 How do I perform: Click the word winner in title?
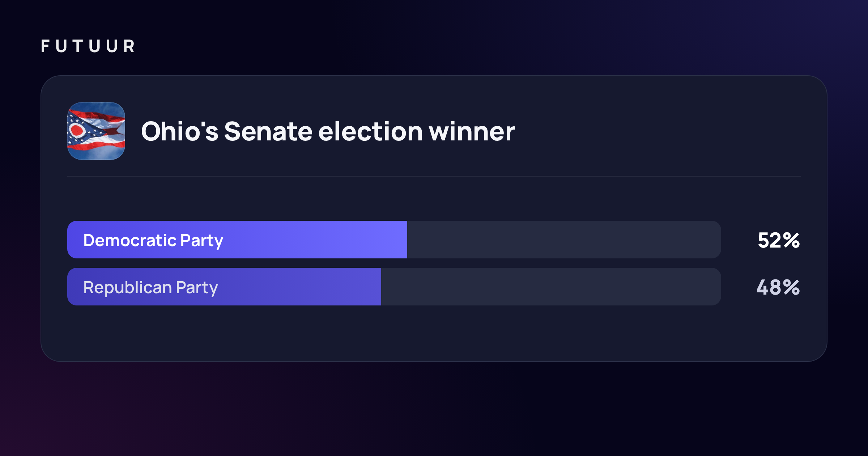coord(472,131)
